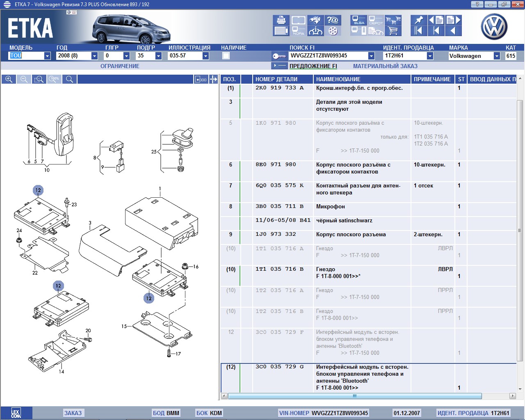
Task: Zoom in on the illustration
Action: 9,79
